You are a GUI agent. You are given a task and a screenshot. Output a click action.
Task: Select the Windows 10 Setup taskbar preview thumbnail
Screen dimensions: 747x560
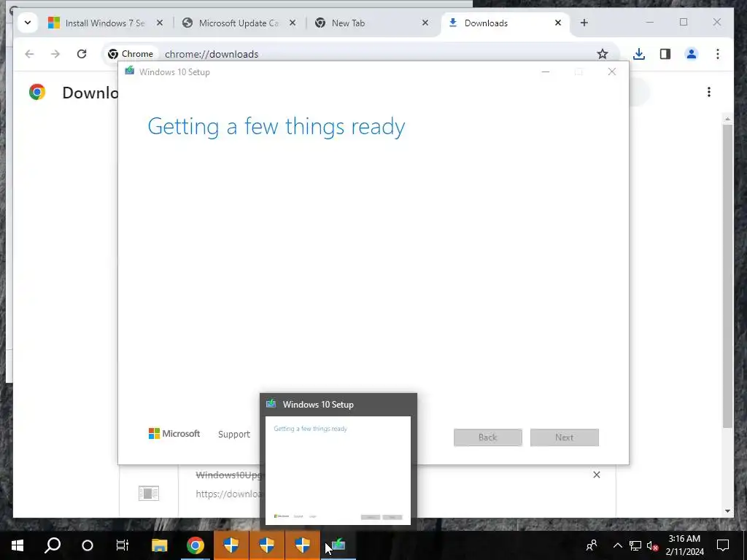tap(338, 470)
